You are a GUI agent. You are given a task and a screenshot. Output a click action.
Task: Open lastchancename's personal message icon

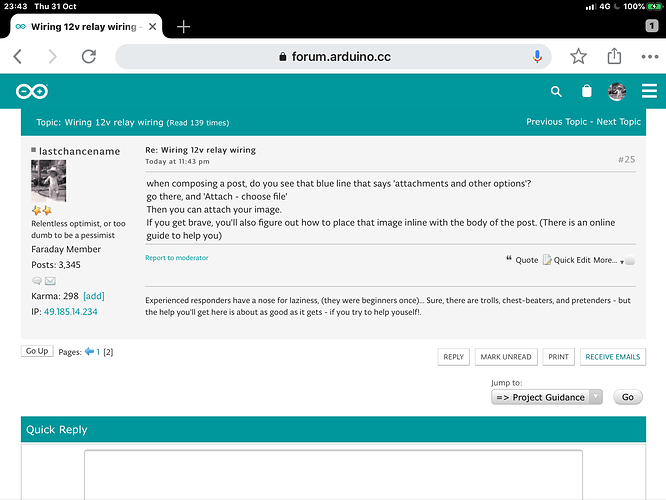[37, 281]
